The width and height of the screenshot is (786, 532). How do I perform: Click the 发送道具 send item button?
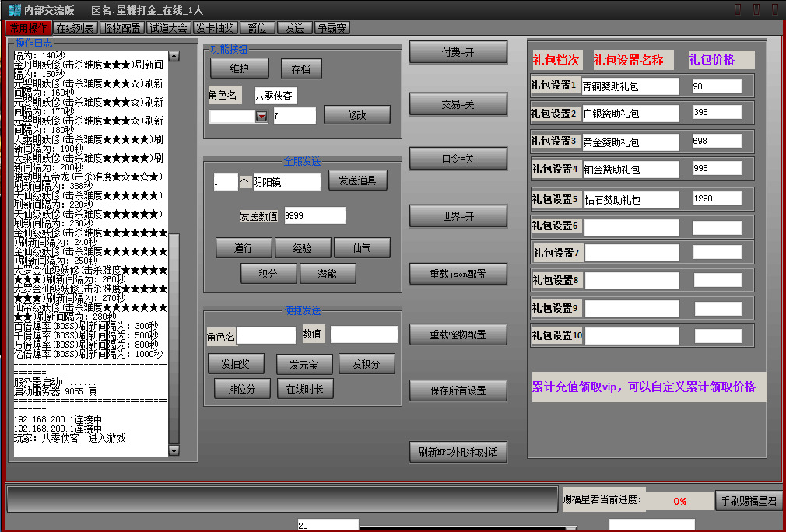click(x=357, y=180)
